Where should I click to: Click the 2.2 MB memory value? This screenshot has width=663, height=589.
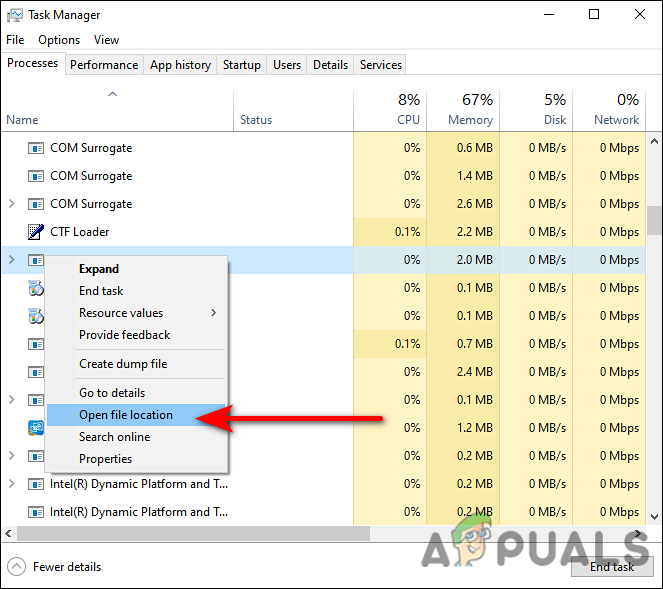coord(474,232)
